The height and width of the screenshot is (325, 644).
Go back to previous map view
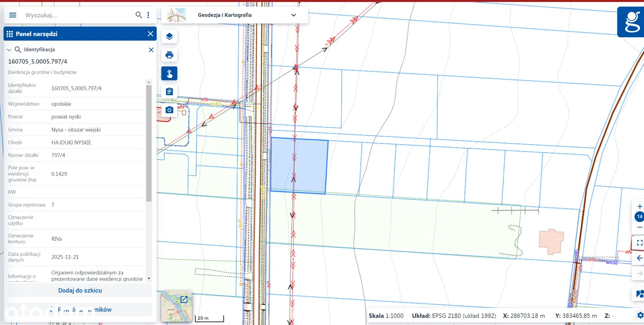point(639,258)
